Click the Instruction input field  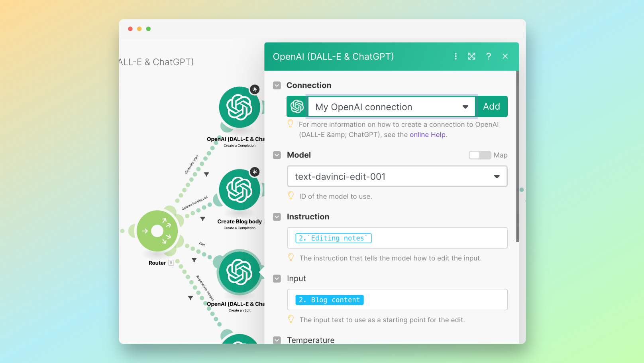[x=397, y=238]
